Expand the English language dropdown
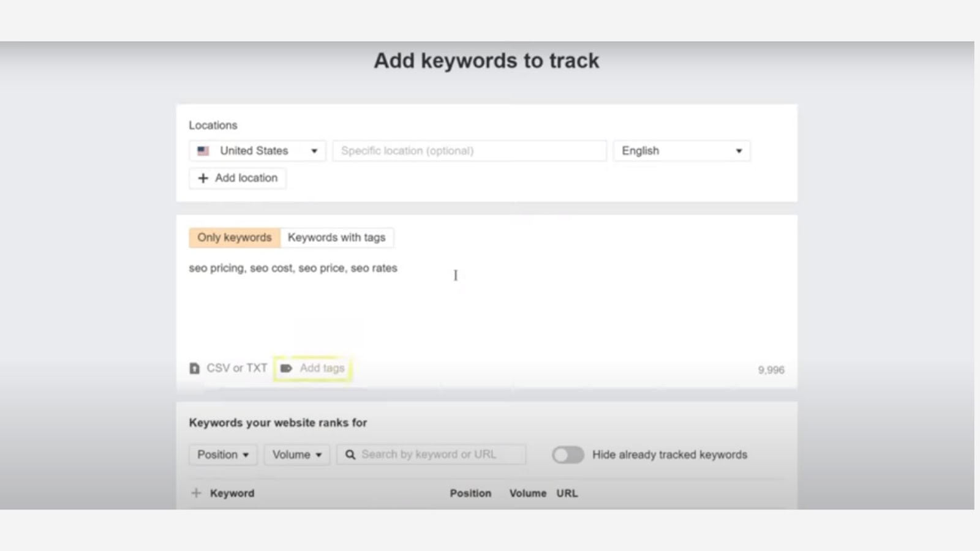The width and height of the screenshot is (980, 551). 681,151
